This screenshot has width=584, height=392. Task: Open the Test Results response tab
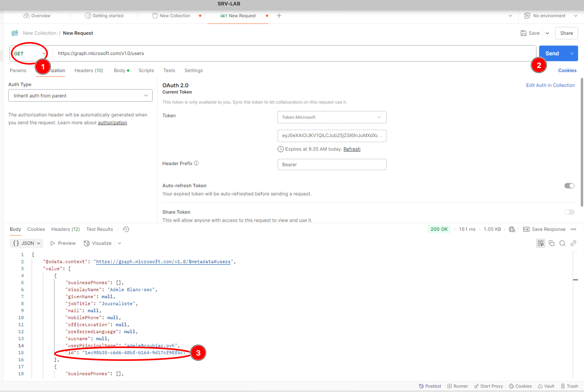(99, 229)
